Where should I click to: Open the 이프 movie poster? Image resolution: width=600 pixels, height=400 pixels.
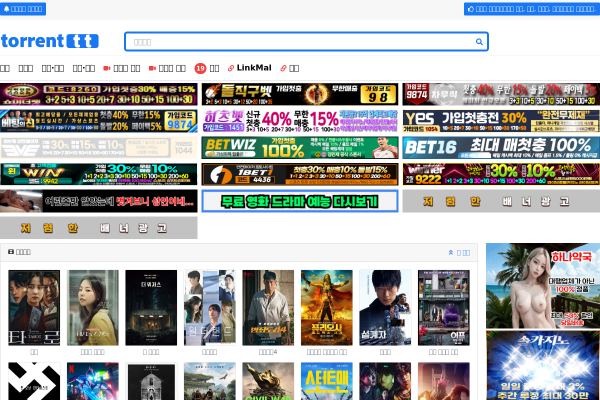click(444, 308)
